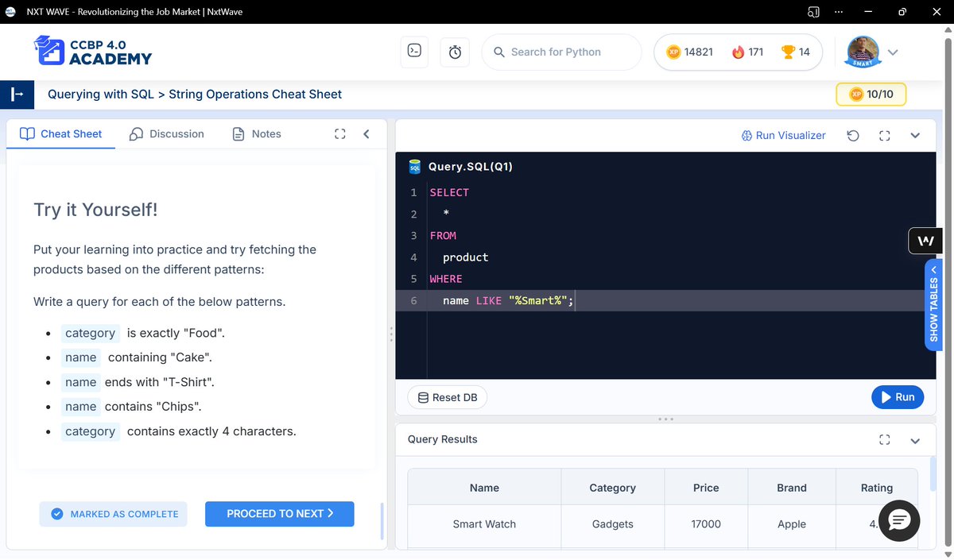Viewport: 954px width, 560px height.
Task: Open the code playground terminal icon
Action: tap(414, 52)
